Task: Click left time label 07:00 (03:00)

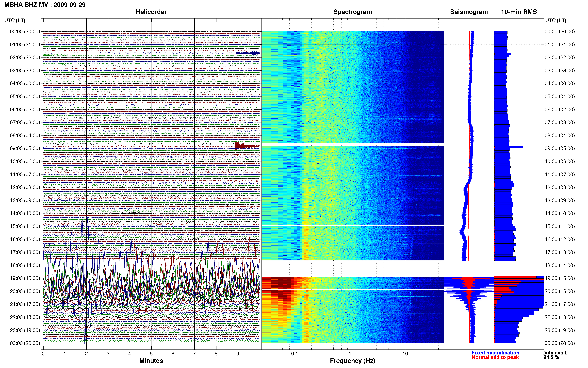Action: click(x=25, y=122)
